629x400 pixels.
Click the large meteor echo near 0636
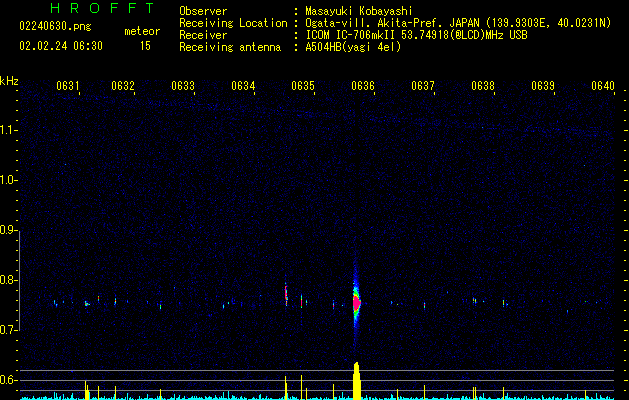click(x=356, y=303)
